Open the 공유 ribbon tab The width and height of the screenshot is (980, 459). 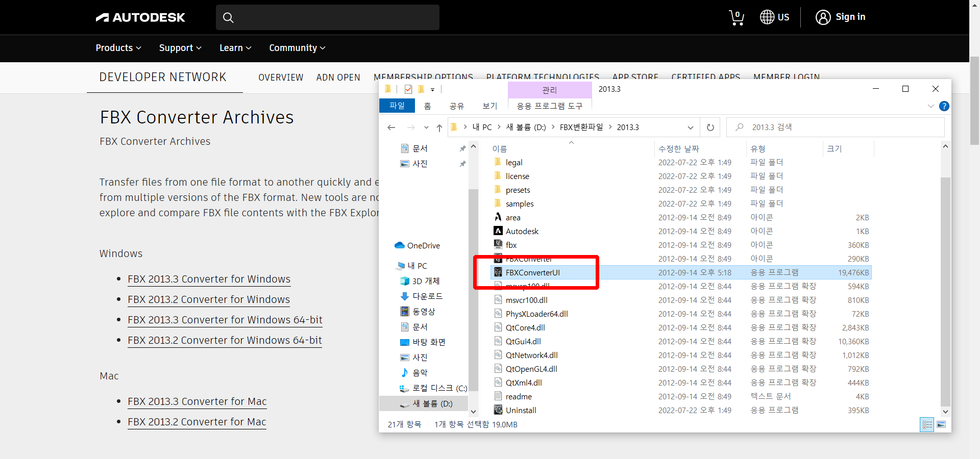(x=457, y=106)
